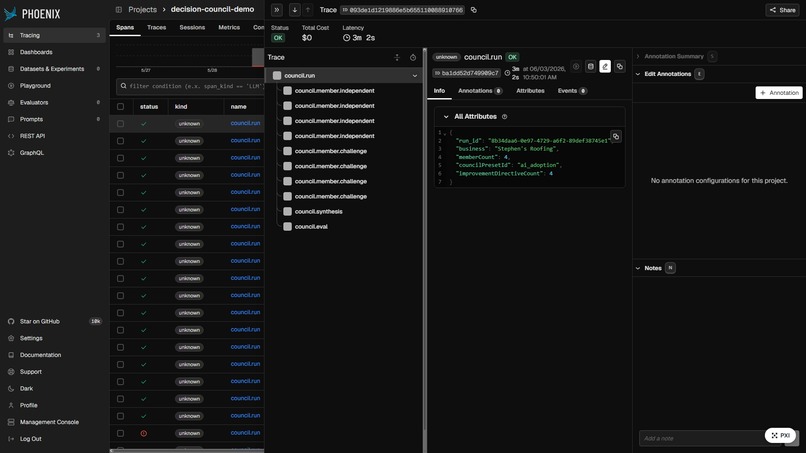806x453 pixels.
Task: Click the Phoenix logo
Action: 32,14
